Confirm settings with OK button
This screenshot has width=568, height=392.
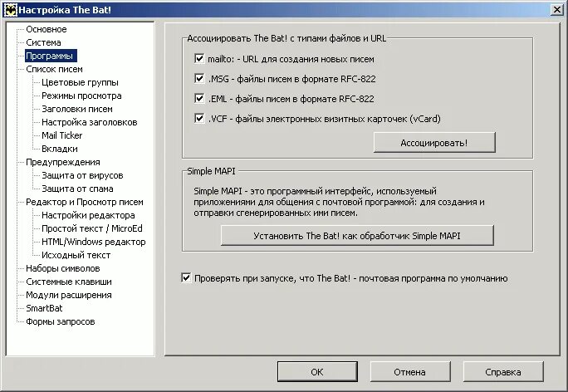point(317,372)
